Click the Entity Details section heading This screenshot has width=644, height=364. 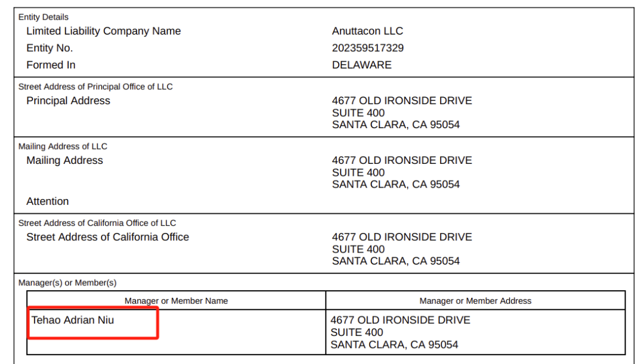[x=44, y=17]
